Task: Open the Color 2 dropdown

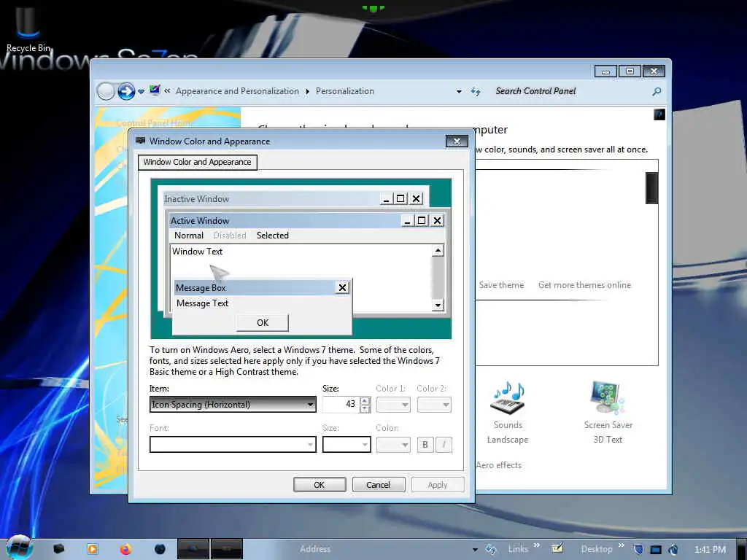Action: [x=434, y=405]
